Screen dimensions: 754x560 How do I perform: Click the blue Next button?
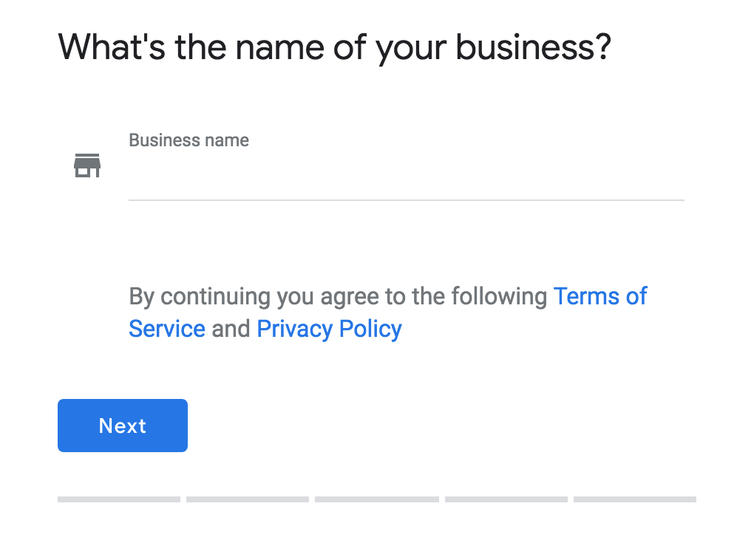pyautogui.click(x=123, y=426)
